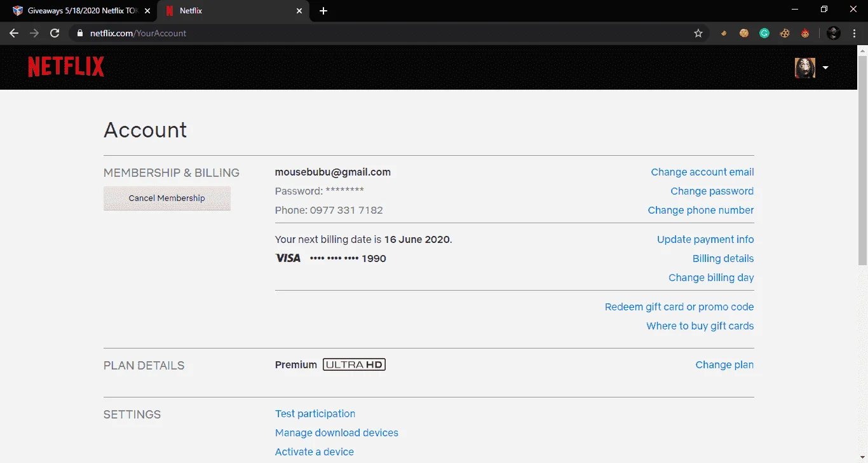Viewport: 868px width, 463px height.
Task: Click the browser forward arrow
Action: pos(34,33)
